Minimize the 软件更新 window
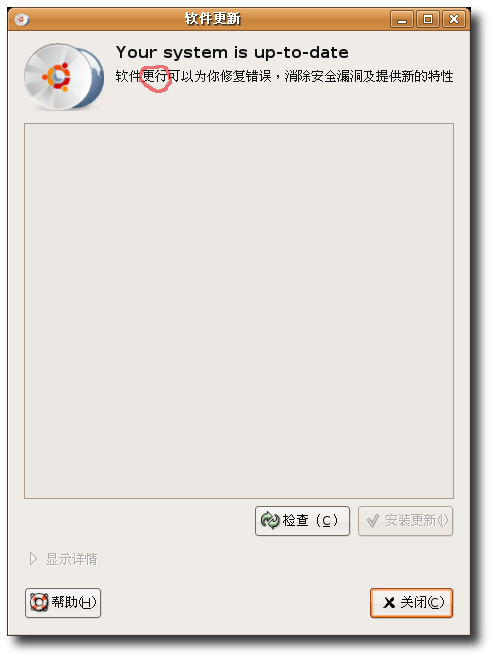 pyautogui.click(x=402, y=19)
